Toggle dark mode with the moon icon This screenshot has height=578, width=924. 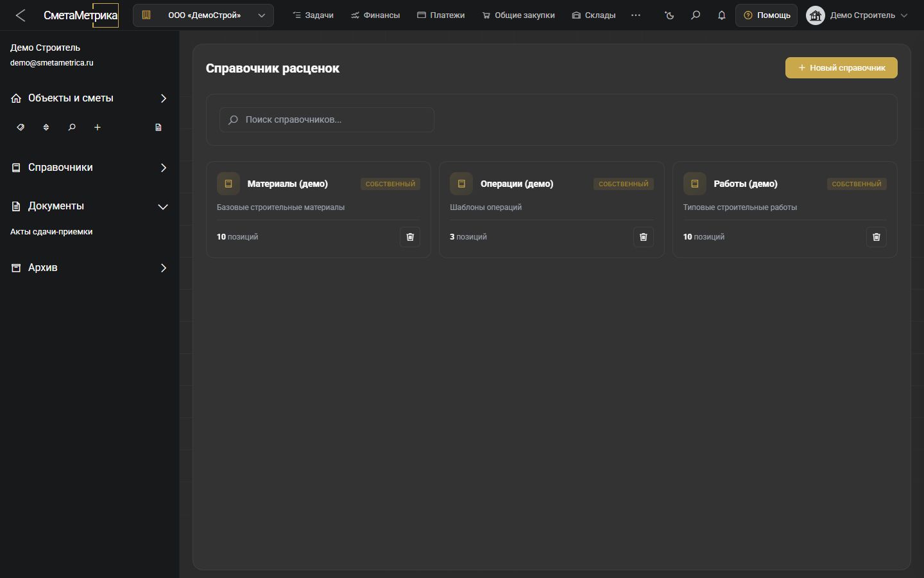(x=669, y=15)
